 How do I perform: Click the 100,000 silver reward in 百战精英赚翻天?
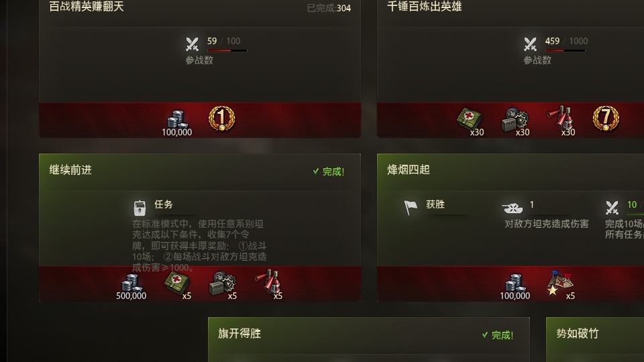tap(177, 123)
